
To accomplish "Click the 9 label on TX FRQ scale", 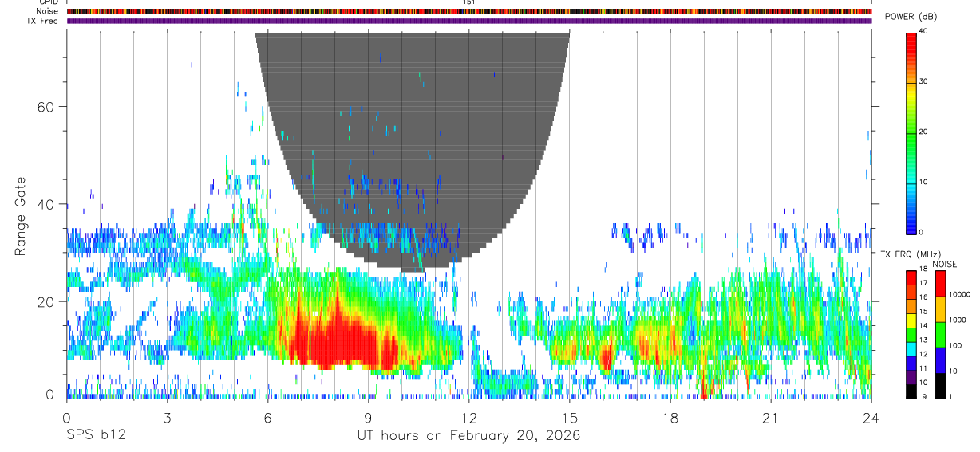I will [923, 397].
